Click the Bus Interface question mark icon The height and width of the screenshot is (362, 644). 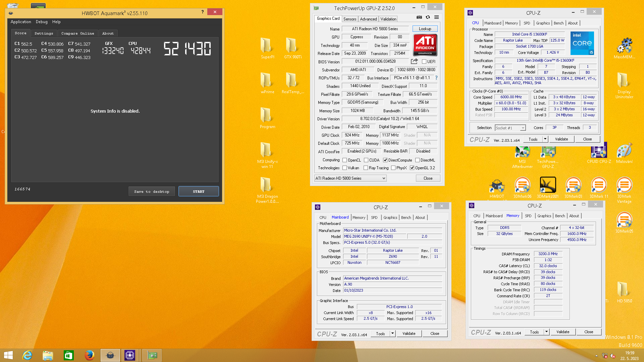click(x=436, y=78)
